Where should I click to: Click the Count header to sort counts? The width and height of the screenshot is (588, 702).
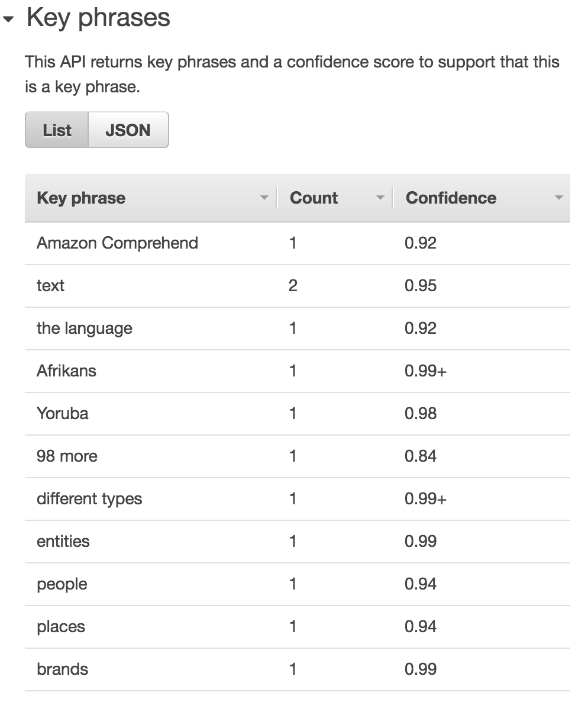314,198
